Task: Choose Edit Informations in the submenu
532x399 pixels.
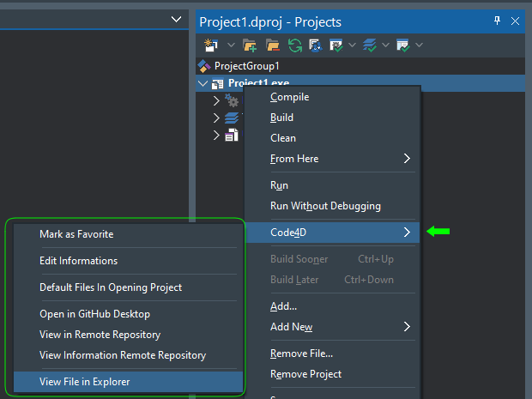Action: (128, 261)
